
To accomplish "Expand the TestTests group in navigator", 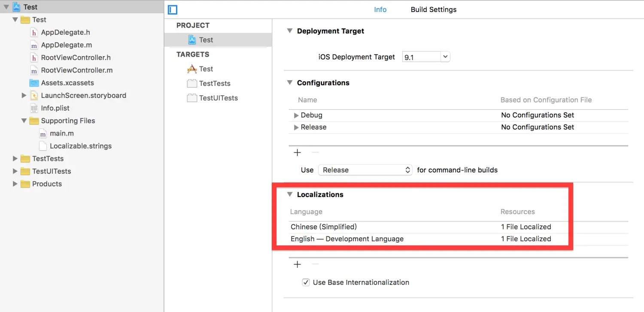I will (15, 159).
